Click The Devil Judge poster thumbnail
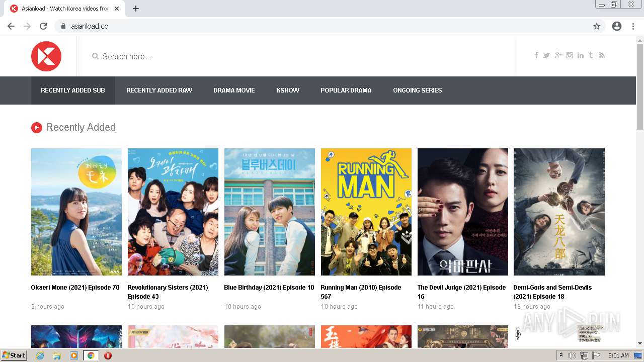644x362 pixels. click(x=463, y=212)
